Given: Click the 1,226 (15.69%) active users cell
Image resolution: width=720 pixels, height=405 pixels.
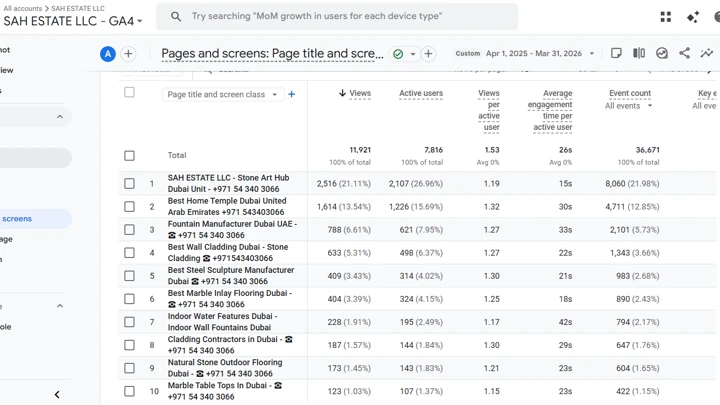Looking at the screenshot, I should point(416,207).
